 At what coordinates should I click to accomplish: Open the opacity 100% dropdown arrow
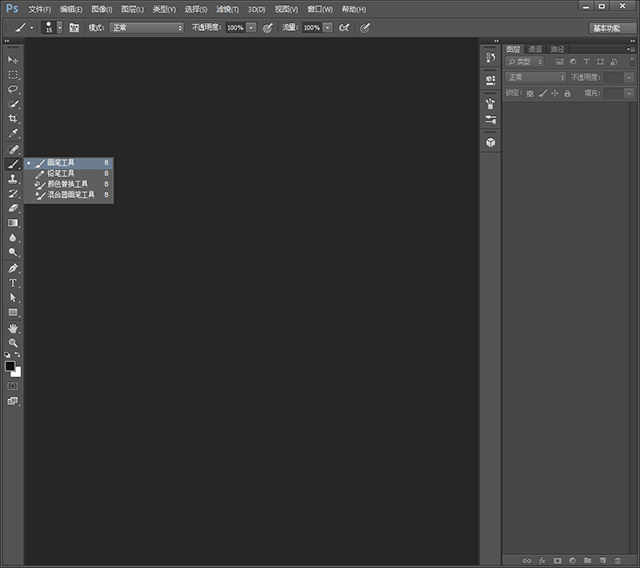click(x=252, y=27)
